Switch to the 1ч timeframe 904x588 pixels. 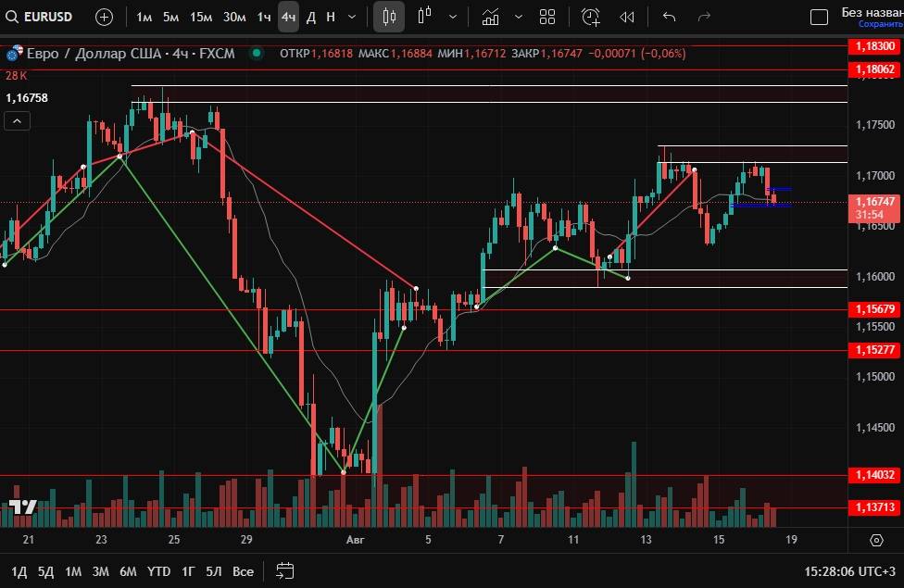coord(264,17)
